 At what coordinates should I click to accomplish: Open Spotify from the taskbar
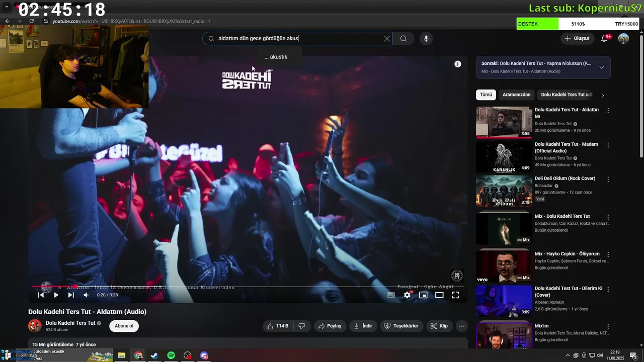coord(171,355)
